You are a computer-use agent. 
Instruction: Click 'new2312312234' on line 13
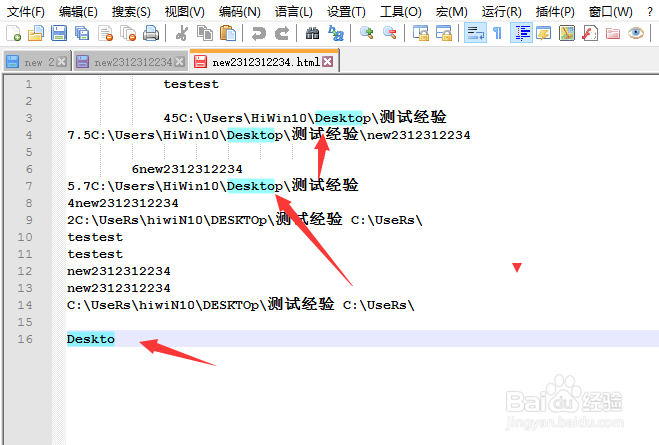coord(119,288)
